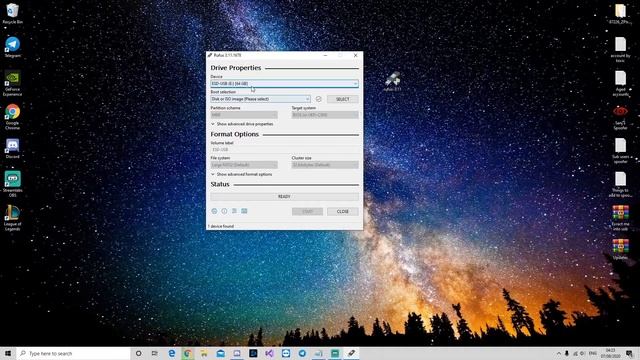This screenshot has height=360, width=640.
Task: Select the Google Chrome desktop icon
Action: [x=12, y=117]
